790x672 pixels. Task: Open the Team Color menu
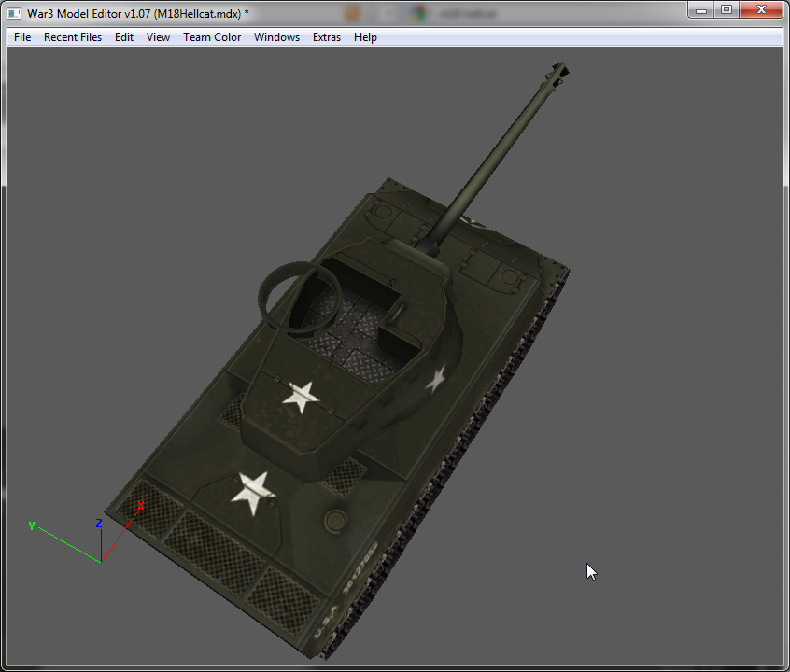[212, 37]
